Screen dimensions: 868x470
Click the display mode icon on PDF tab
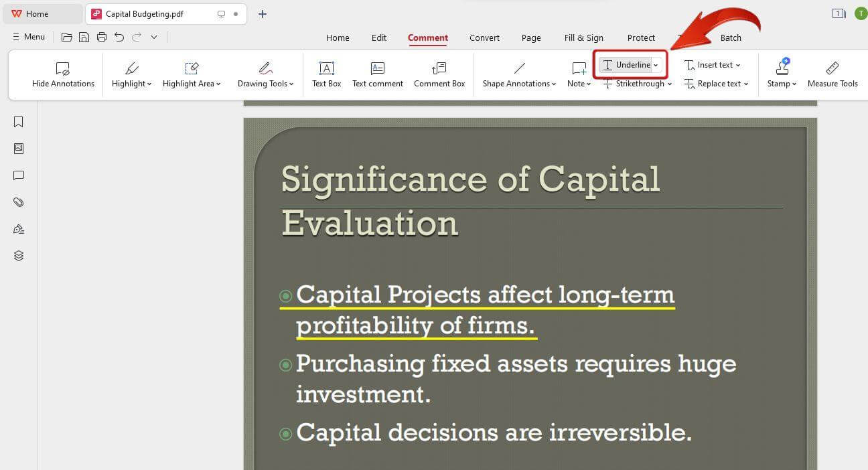(x=221, y=14)
